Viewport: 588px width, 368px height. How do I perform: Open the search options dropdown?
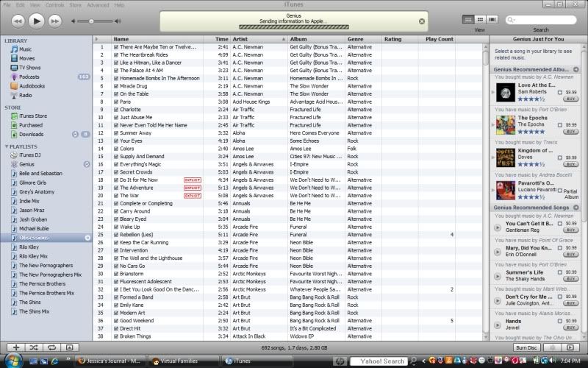[511, 20]
